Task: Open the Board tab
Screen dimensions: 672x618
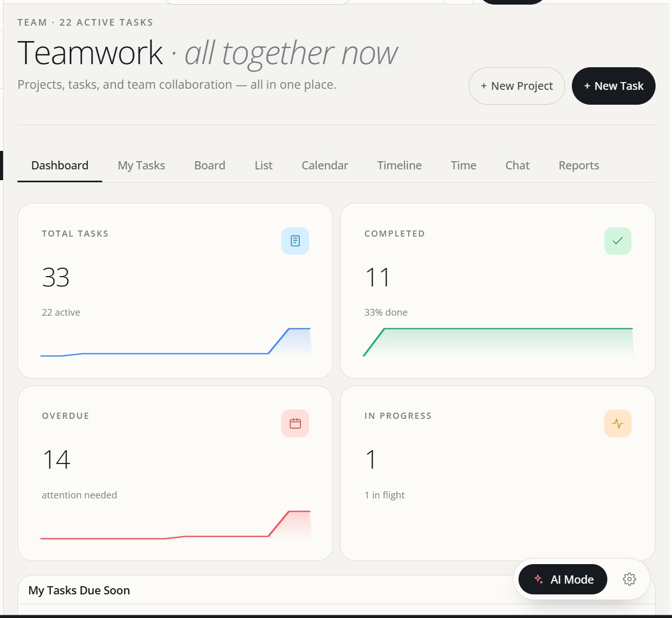Action: tap(209, 165)
